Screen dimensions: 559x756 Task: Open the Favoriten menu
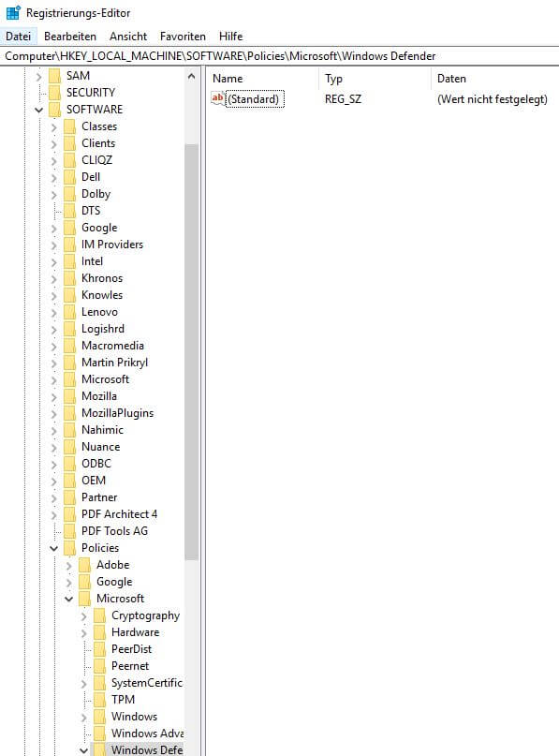click(183, 37)
